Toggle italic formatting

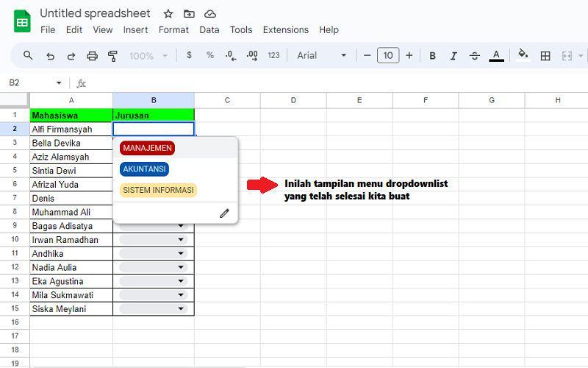pos(453,56)
